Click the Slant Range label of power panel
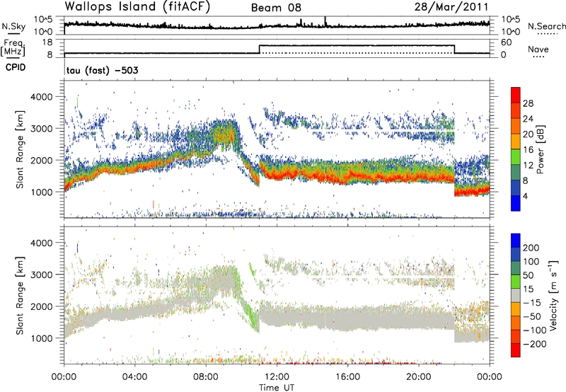The image size is (566, 392). click(20, 149)
